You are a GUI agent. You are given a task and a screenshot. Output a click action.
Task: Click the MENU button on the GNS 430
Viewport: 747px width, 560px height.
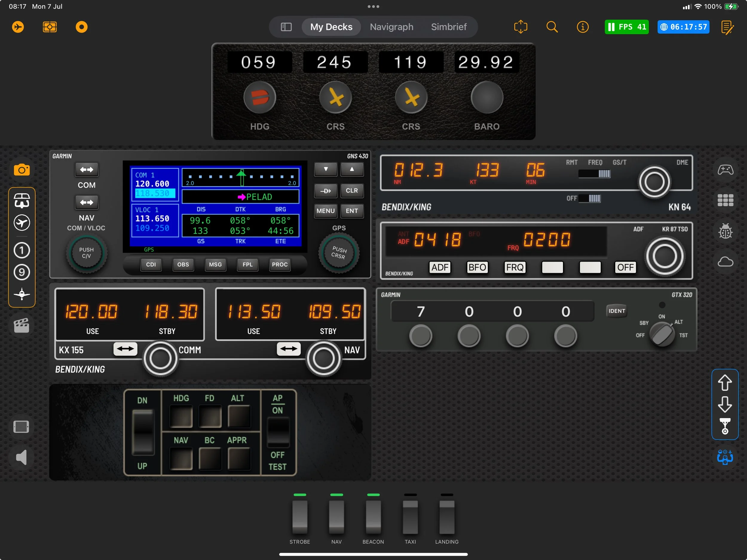[326, 211]
